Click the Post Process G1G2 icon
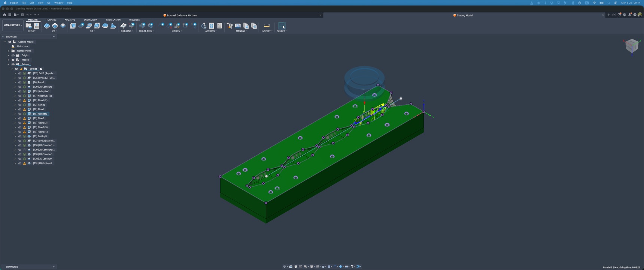644x270 pixels. (212, 25)
